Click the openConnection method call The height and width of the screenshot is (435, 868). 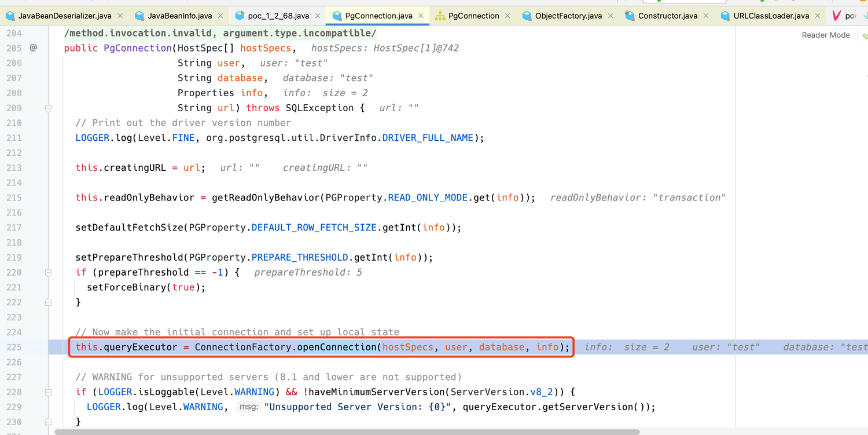(x=337, y=347)
